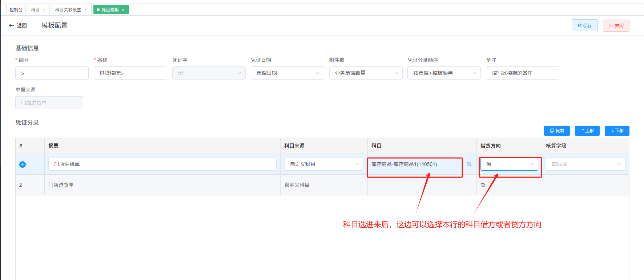This screenshot has height=280, width=644.
Task: Open the 借贷方向 dropdown showing 借
Action: [509, 164]
